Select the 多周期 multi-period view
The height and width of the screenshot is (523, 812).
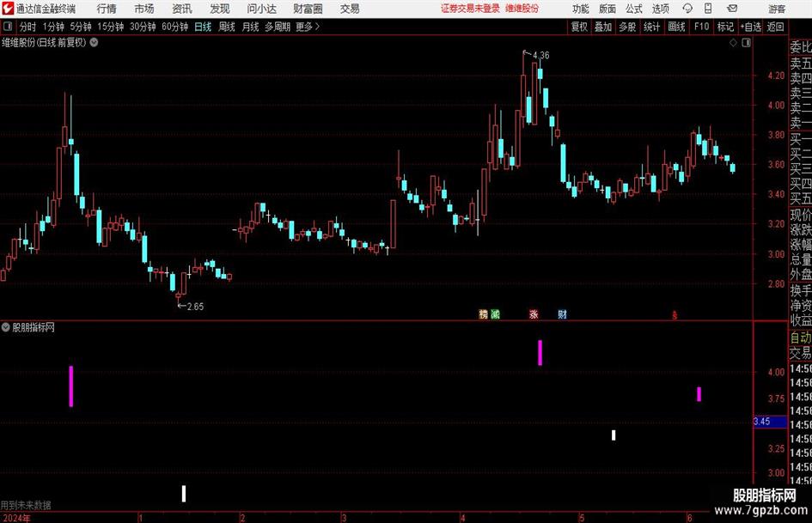278,27
